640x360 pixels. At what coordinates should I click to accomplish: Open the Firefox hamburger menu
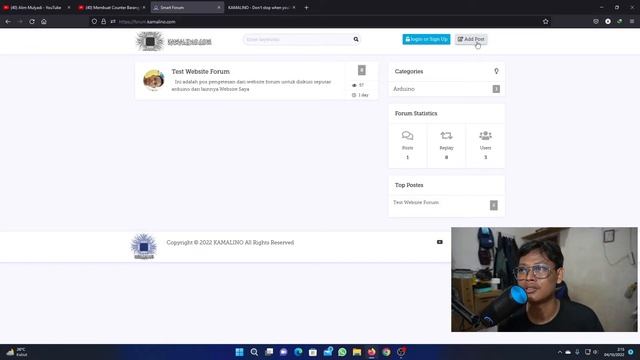(x=632, y=21)
